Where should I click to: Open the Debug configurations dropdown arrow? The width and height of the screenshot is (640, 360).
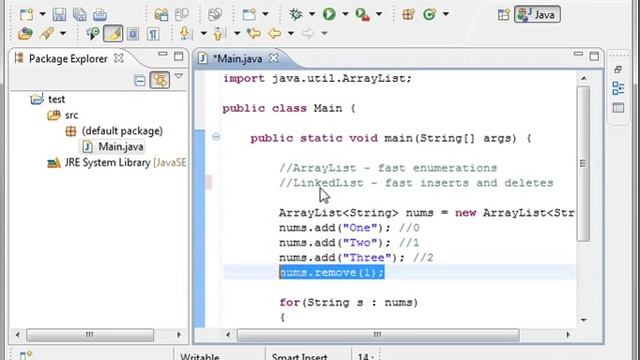click(312, 14)
